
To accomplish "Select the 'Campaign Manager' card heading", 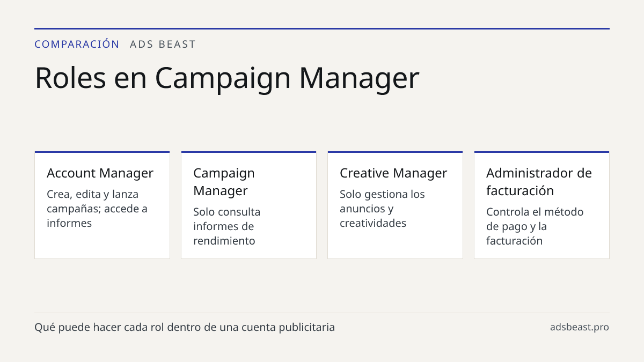I will pyautogui.click(x=224, y=182).
